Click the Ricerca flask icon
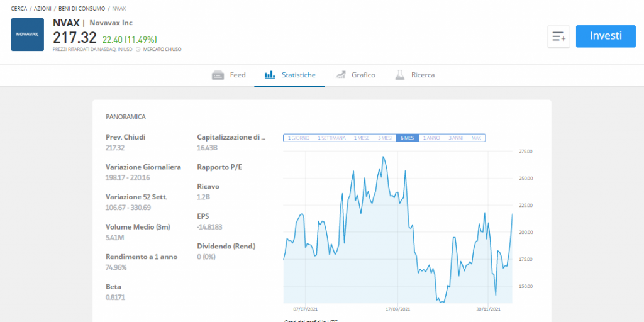The image size is (644, 322). pyautogui.click(x=399, y=75)
